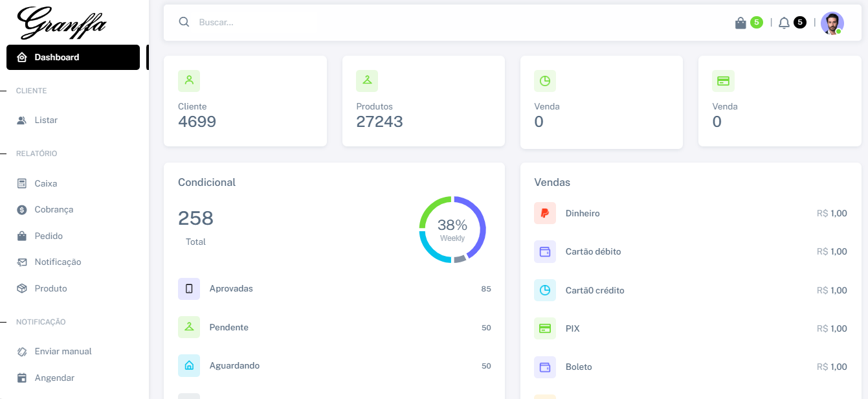Image resolution: width=868 pixels, height=399 pixels.
Task: Navigate to Produto in sidebar
Action: point(50,288)
